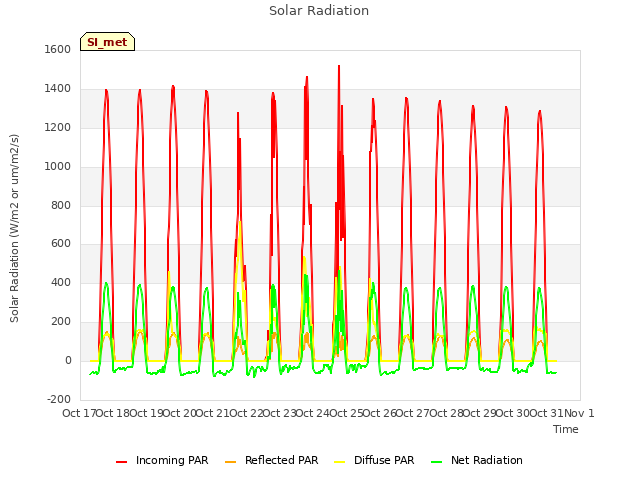640x480 pixels.
Task: Click the green Net Radiation legend swatch
Action: click(x=437, y=462)
